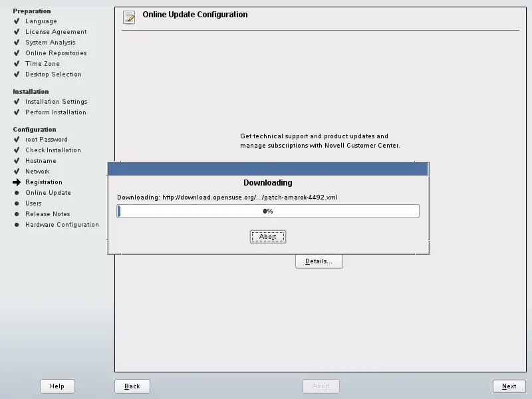532x399 pixels.
Task: Click the Preparation section heading
Action: [x=32, y=11]
